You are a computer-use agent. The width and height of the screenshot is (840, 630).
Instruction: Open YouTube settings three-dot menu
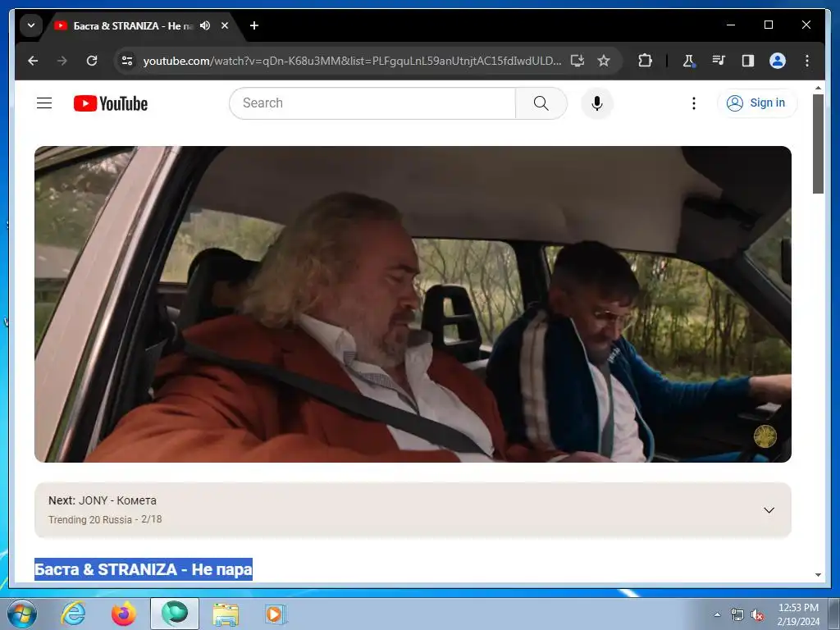[x=694, y=103]
